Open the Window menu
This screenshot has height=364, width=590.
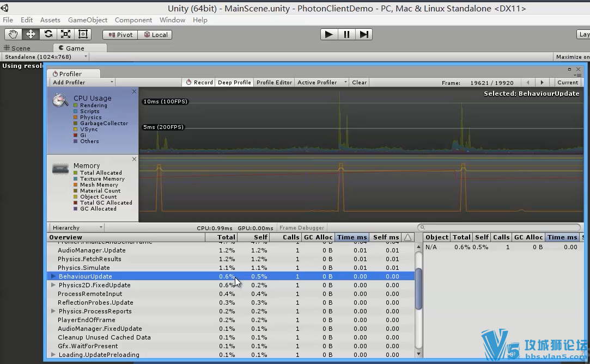tap(172, 20)
